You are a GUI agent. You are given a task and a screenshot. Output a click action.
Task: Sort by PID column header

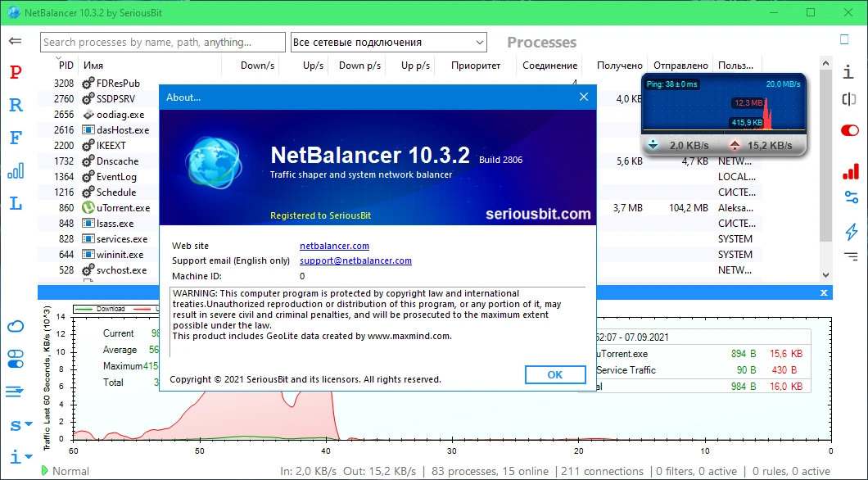[66, 66]
